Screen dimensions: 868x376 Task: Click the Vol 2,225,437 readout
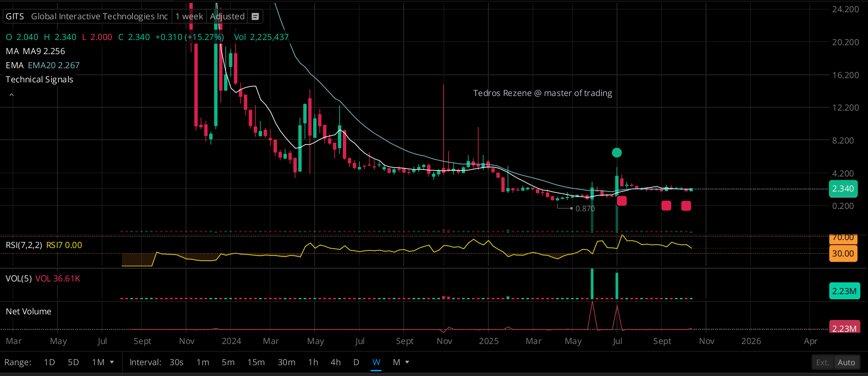tap(261, 37)
